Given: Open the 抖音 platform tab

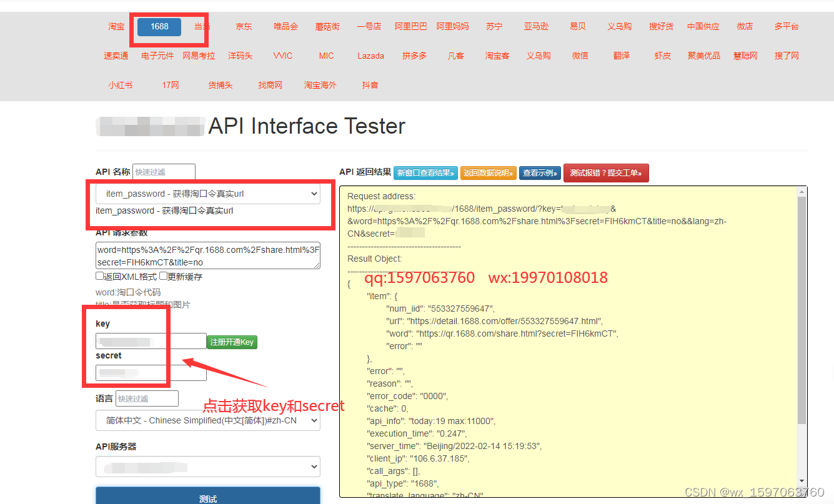Looking at the screenshot, I should 370,85.
